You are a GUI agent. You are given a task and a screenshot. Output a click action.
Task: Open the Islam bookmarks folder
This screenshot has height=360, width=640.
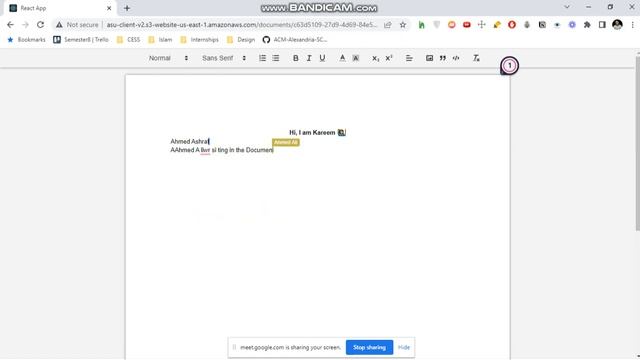160,40
